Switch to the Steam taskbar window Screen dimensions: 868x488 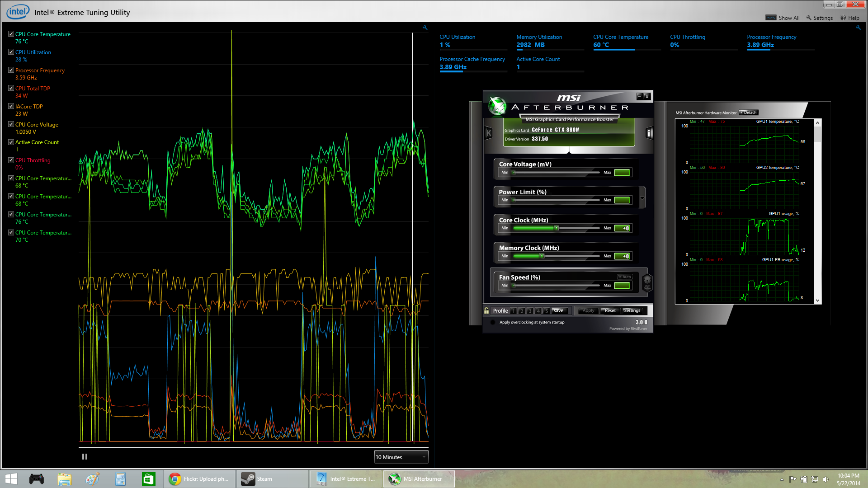[x=273, y=479]
